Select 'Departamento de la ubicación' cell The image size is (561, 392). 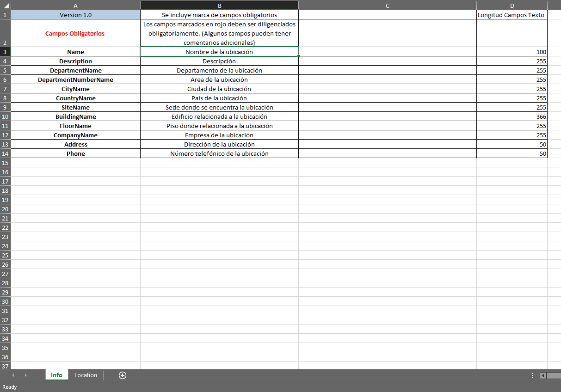click(x=219, y=70)
